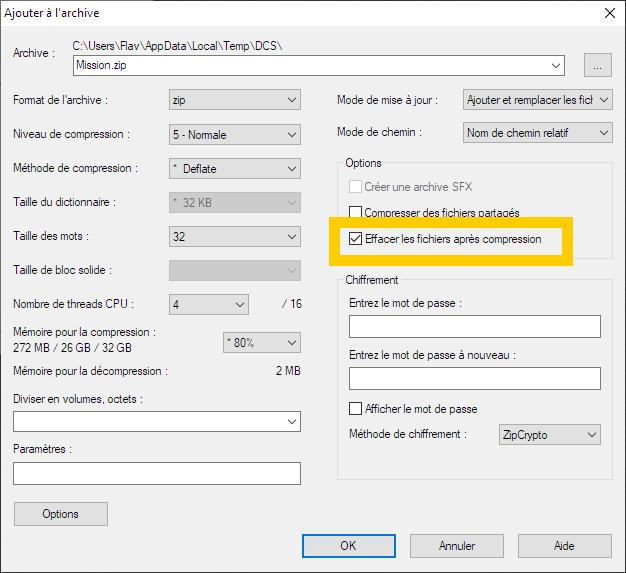Viewport: 626px width, 573px height.
Task: Click the "/ 16" thread count text
Action: (x=292, y=304)
